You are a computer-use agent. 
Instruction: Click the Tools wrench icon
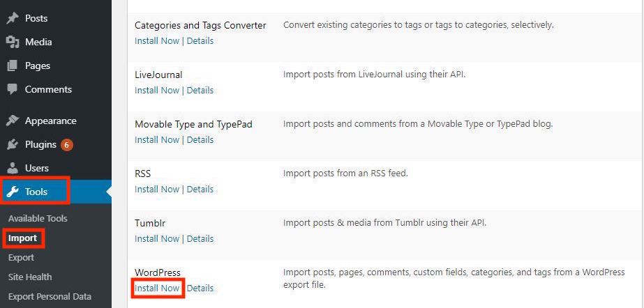pyautogui.click(x=13, y=192)
